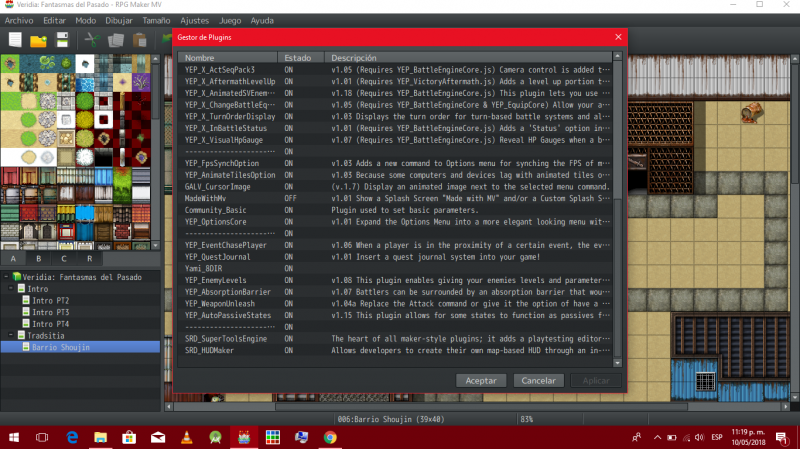This screenshot has height=449, width=800.
Task: Open File Explorer from the taskbar
Action: tap(101, 437)
